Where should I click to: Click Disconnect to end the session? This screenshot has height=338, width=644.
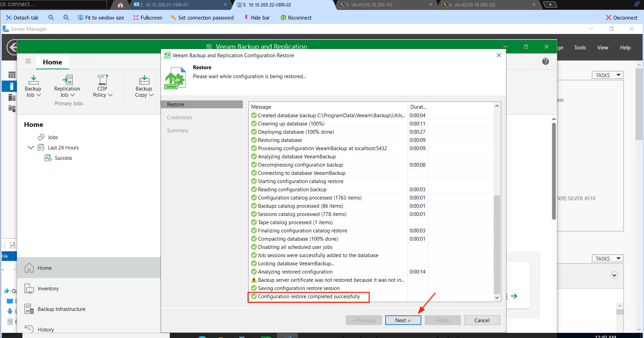[x=621, y=17]
